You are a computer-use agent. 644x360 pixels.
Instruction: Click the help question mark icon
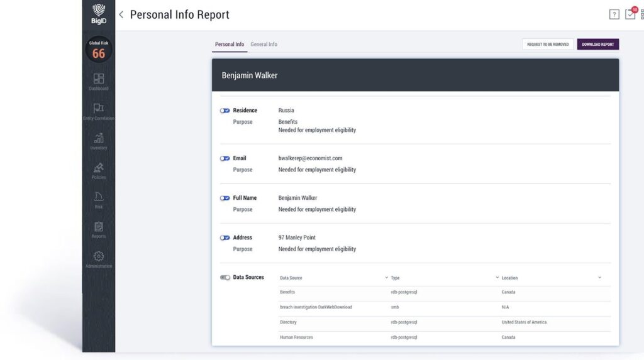point(614,14)
